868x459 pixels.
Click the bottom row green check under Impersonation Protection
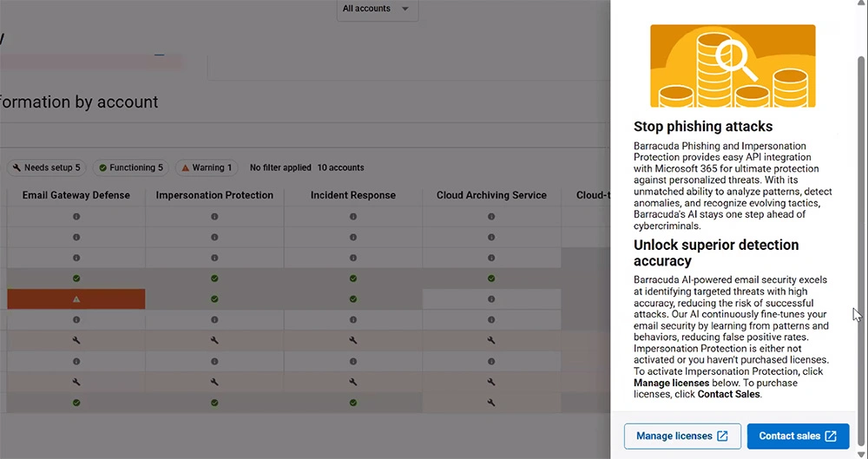(214, 403)
